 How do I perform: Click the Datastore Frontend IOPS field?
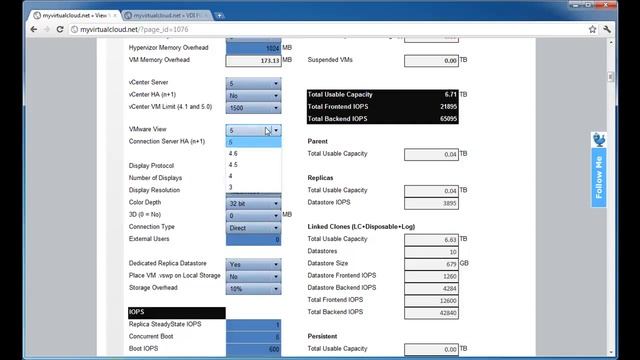tap(431, 276)
